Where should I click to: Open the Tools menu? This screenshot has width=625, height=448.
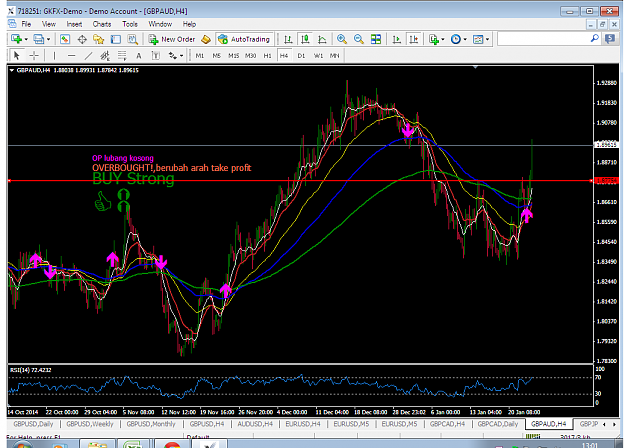pyautogui.click(x=130, y=24)
